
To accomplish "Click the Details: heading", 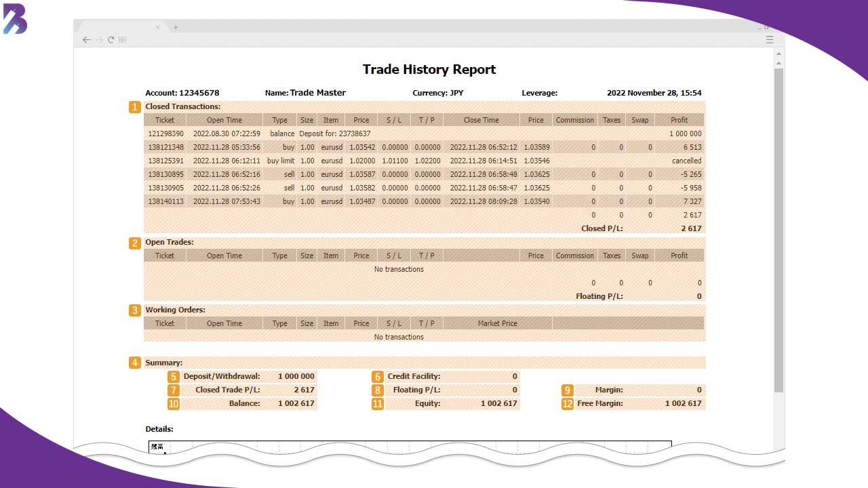I will pyautogui.click(x=159, y=429).
